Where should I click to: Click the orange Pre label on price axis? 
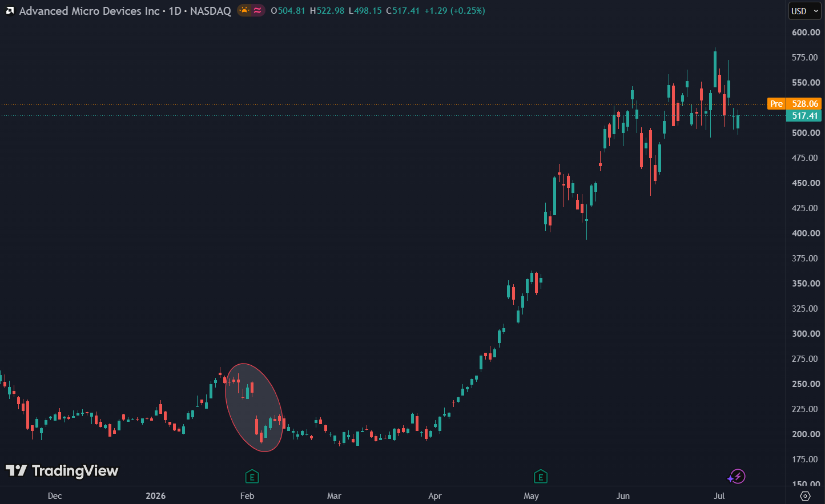pyautogui.click(x=776, y=103)
